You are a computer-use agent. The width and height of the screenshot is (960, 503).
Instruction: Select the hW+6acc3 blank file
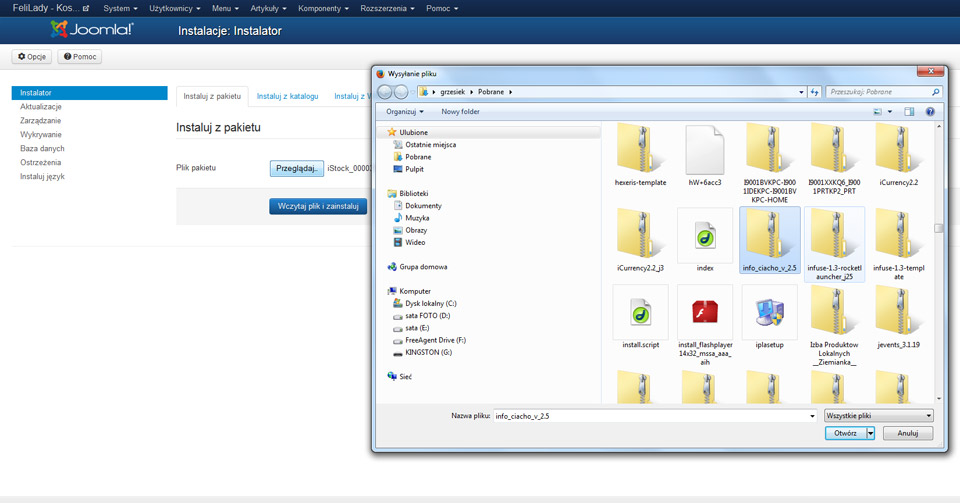pos(705,155)
